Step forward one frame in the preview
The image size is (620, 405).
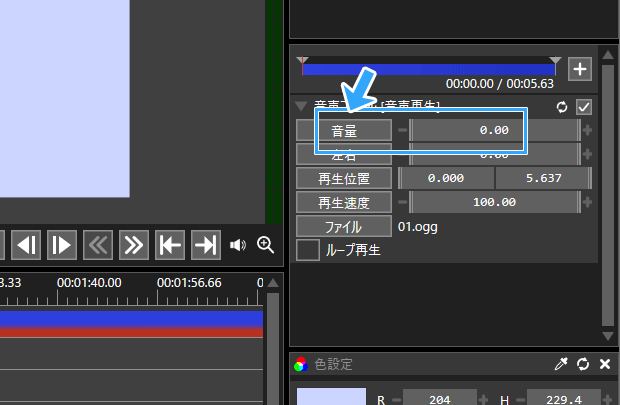62,245
